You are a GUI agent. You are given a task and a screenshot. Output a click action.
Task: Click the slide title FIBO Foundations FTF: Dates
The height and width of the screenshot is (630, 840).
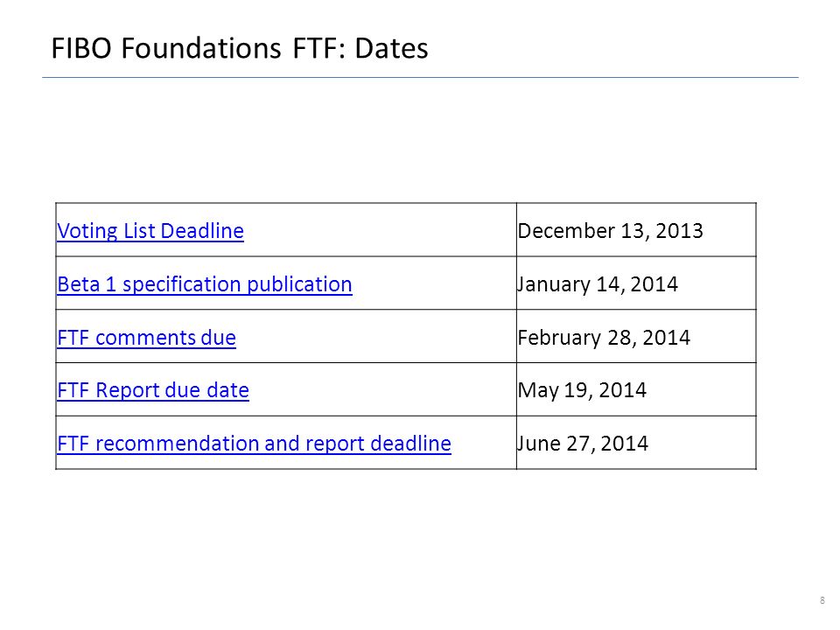(240, 48)
